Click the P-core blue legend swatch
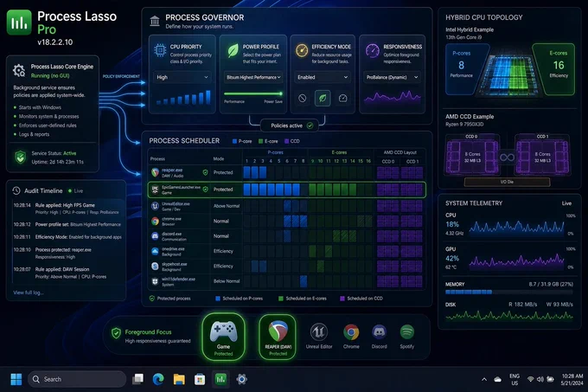 click(234, 141)
